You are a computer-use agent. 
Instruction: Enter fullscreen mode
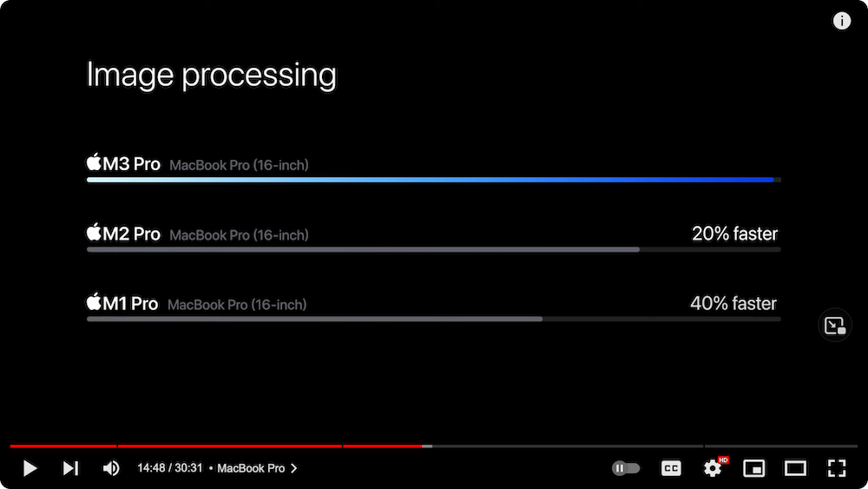point(837,468)
